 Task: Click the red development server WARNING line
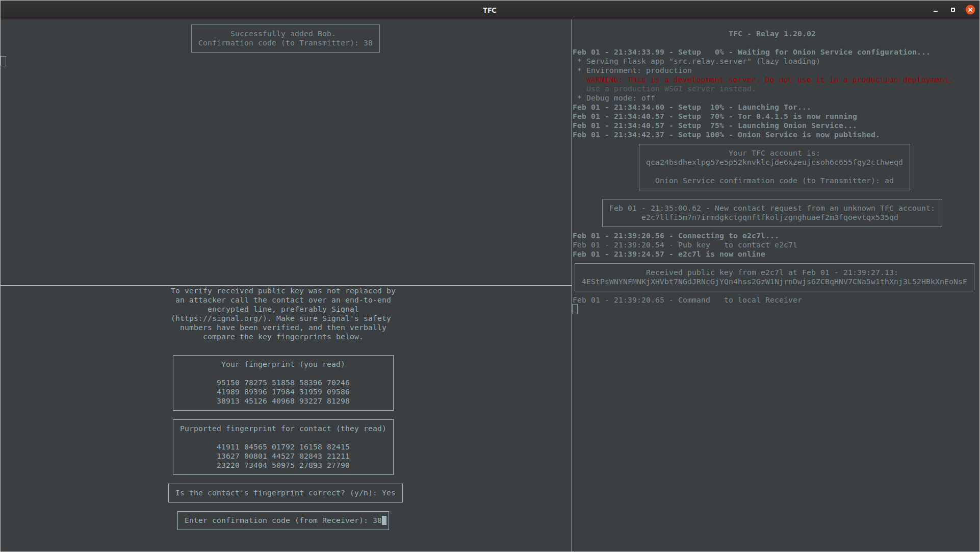pos(768,80)
